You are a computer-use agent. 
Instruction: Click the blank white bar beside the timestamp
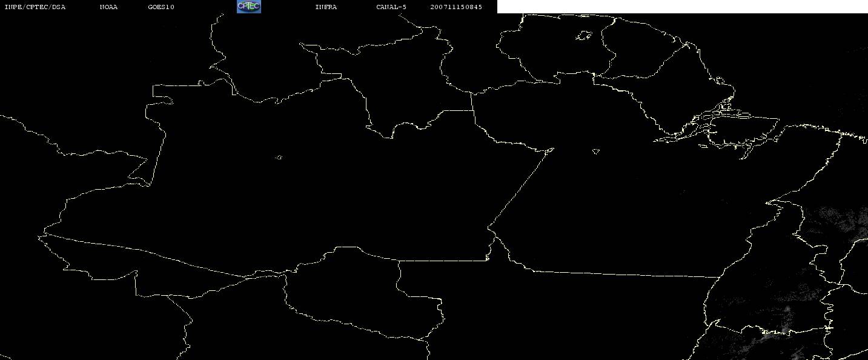(683, 7)
